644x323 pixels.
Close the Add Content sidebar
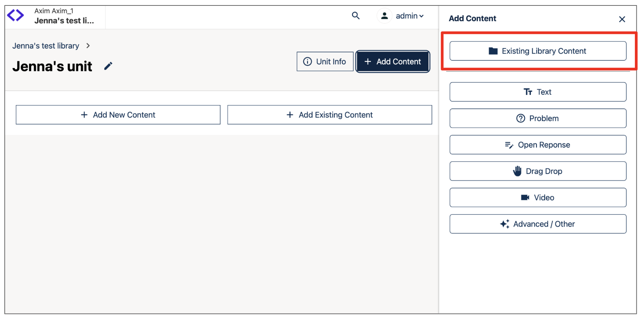point(622,19)
